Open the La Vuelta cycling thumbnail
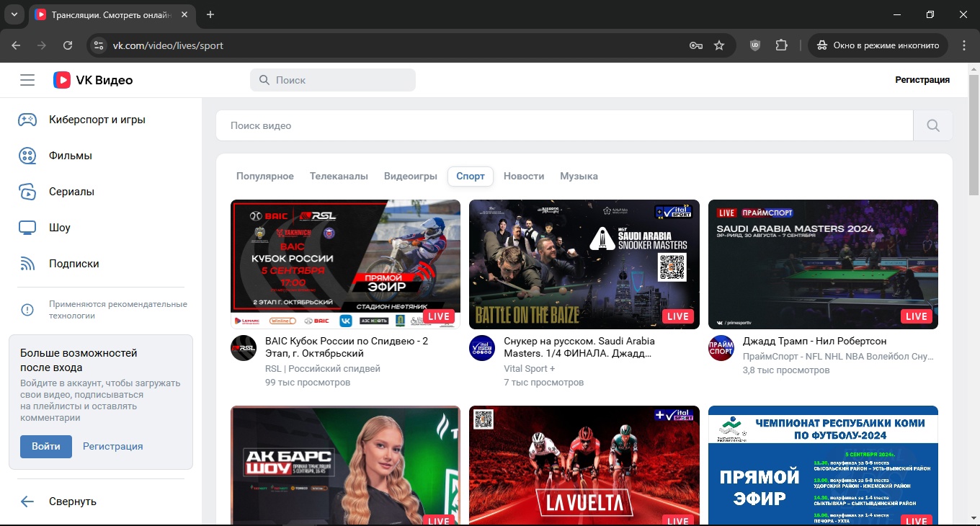Image resolution: width=980 pixels, height=526 pixels. [584, 465]
